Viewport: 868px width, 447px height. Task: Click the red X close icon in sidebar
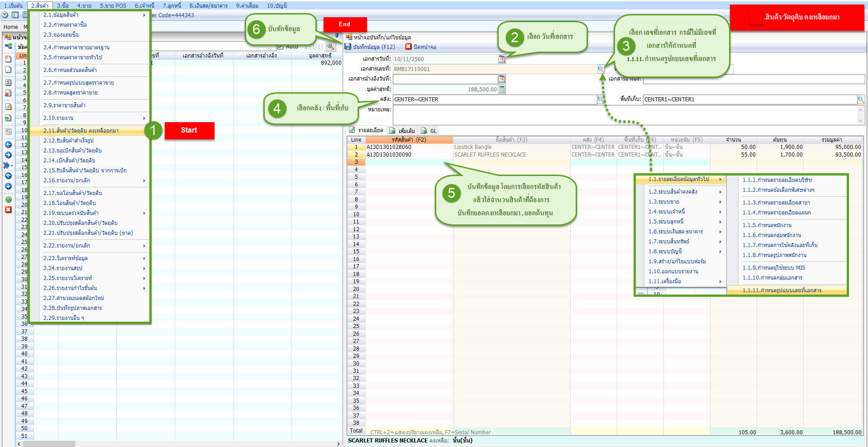(x=8, y=209)
